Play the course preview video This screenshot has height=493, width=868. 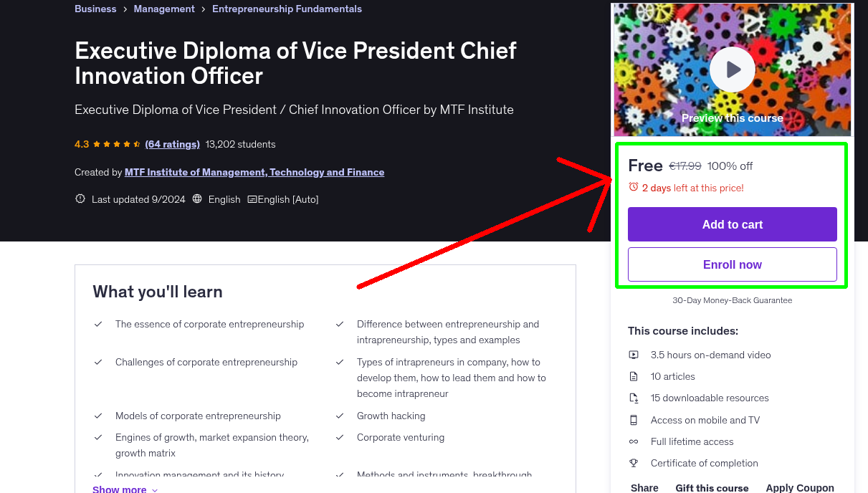pos(732,69)
